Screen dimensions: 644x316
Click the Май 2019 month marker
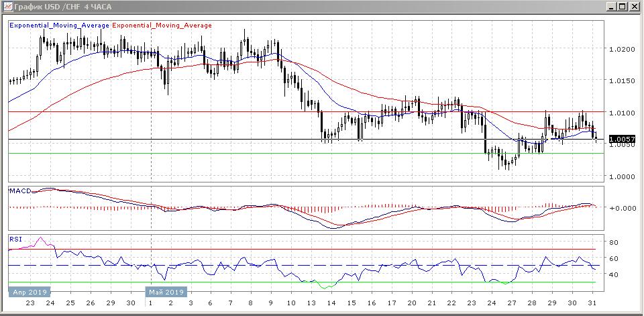pyautogui.click(x=166, y=293)
